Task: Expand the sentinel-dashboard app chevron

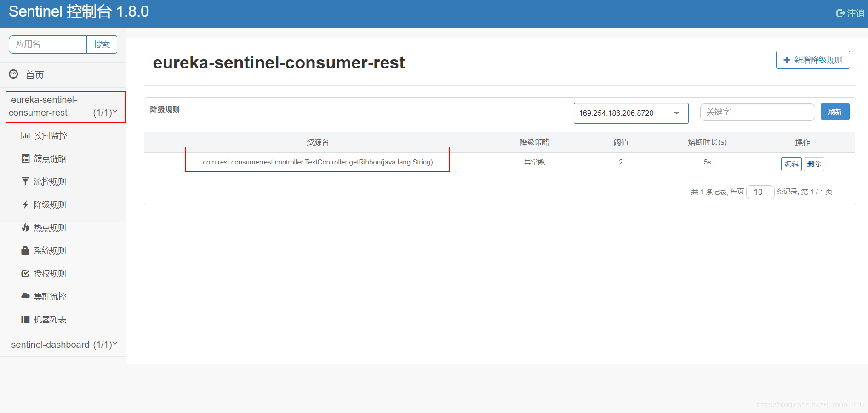Action: [115, 343]
